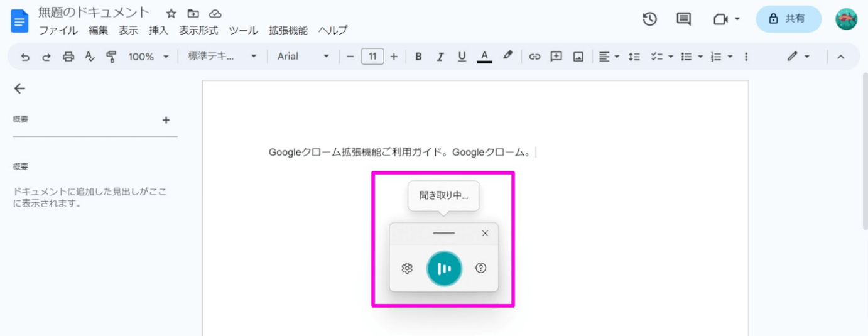This screenshot has width=868, height=336.
Task: Open line spacing options
Action: (x=634, y=57)
